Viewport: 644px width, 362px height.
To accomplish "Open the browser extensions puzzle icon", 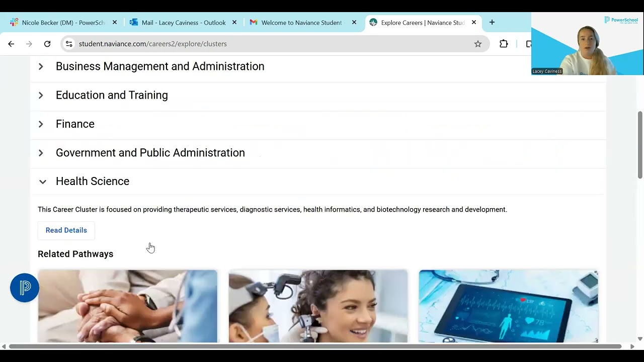I will click(504, 44).
